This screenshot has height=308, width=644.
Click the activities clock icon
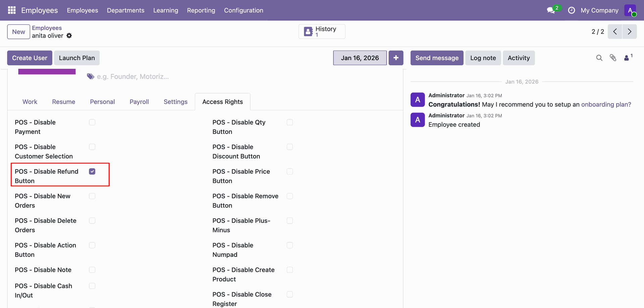coord(571,10)
